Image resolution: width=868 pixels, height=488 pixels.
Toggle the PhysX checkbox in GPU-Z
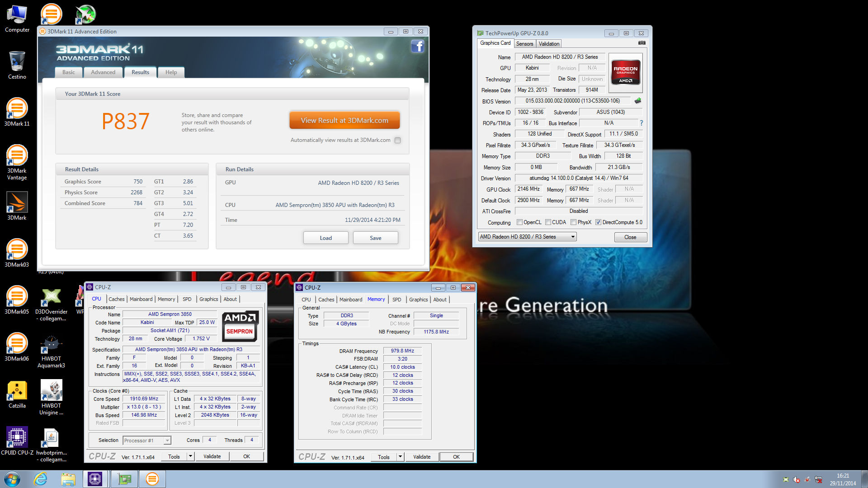574,222
